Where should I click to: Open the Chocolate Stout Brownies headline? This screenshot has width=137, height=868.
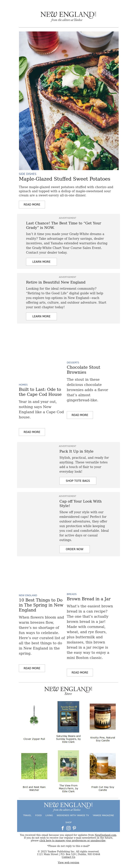[x=84, y=370]
